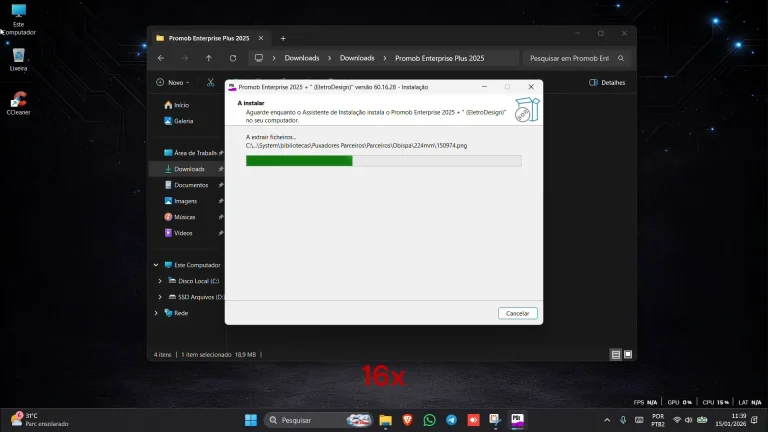Open Wi-Fi network settings in tray
The width and height of the screenshot is (768, 432).
pos(677,420)
